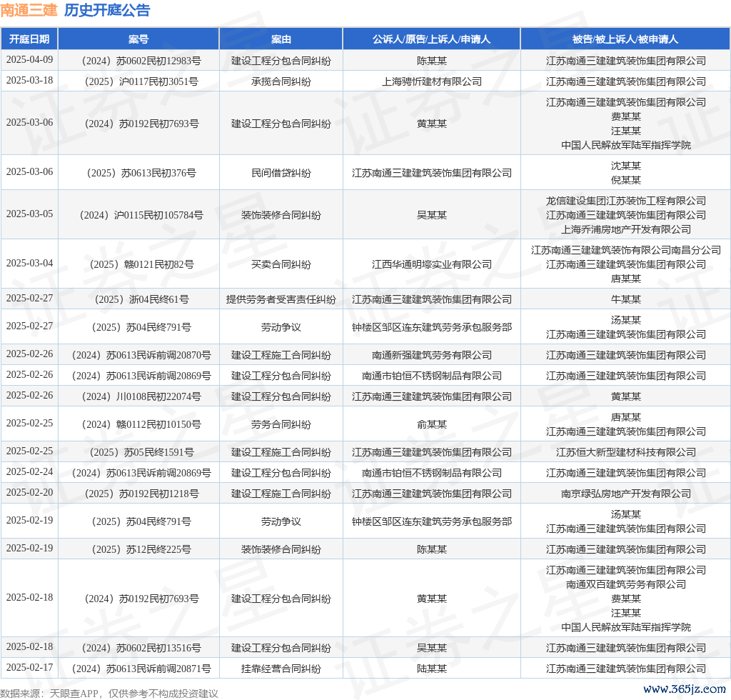731x700 pixels.
Task: Click the 承揽合同纠纷 case cause
Action: point(281,81)
